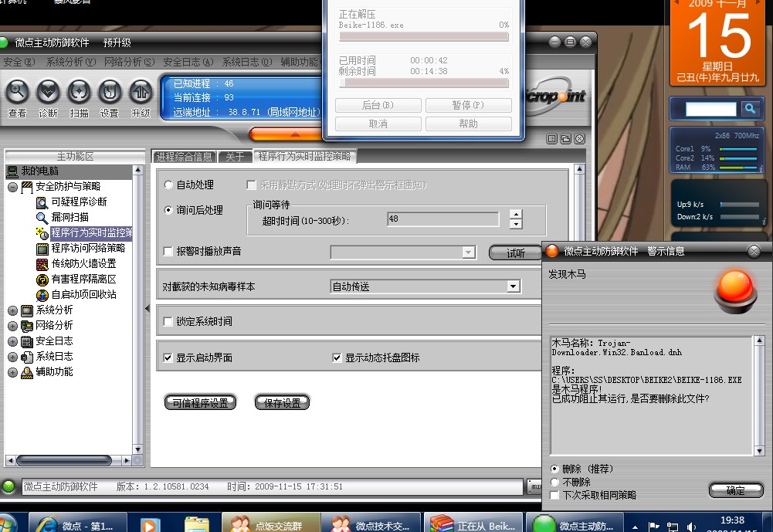Switch to the 关于 tab
Screen dimensions: 773x532
click(x=235, y=157)
